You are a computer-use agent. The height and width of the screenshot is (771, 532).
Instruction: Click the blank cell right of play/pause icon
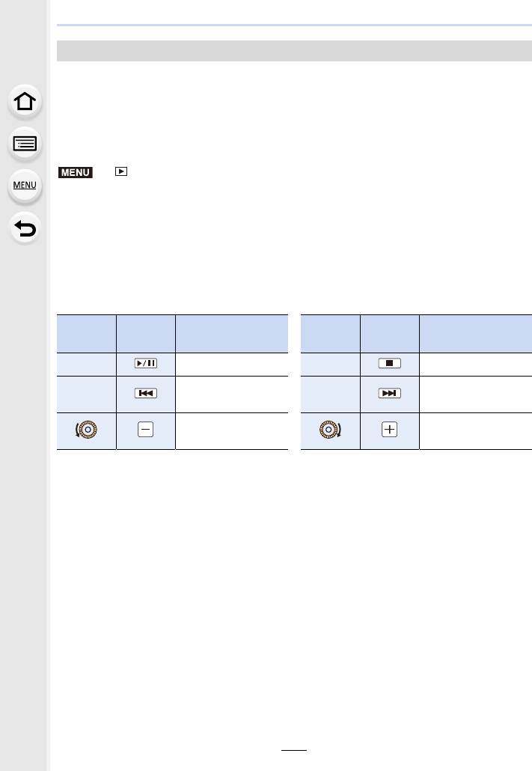(x=231, y=363)
